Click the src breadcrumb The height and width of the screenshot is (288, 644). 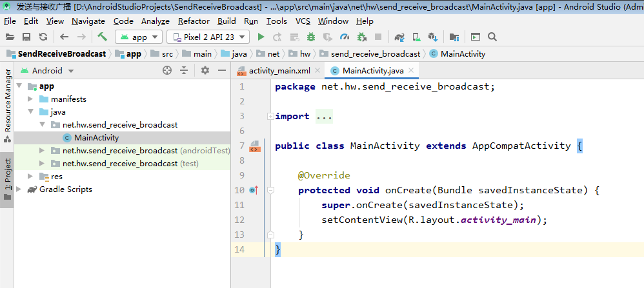pyautogui.click(x=161, y=53)
